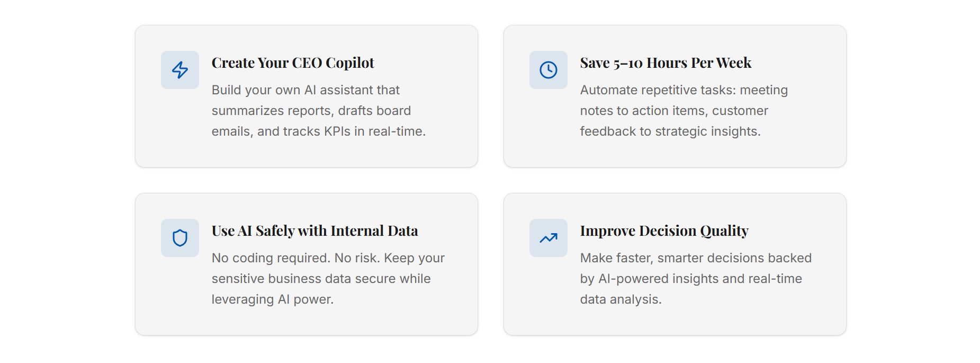Open the 'Create Your CEO Copilot' heading
980x363 pixels.
[x=293, y=63]
